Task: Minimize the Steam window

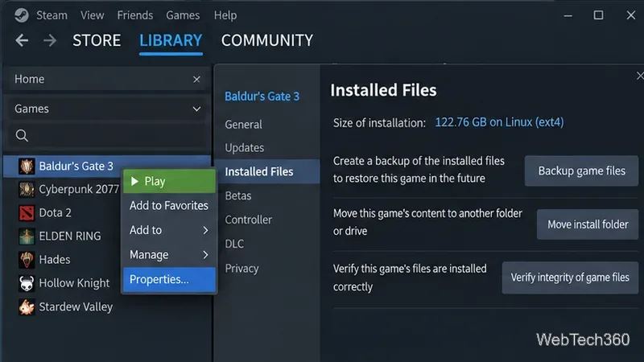Action: 568,15
